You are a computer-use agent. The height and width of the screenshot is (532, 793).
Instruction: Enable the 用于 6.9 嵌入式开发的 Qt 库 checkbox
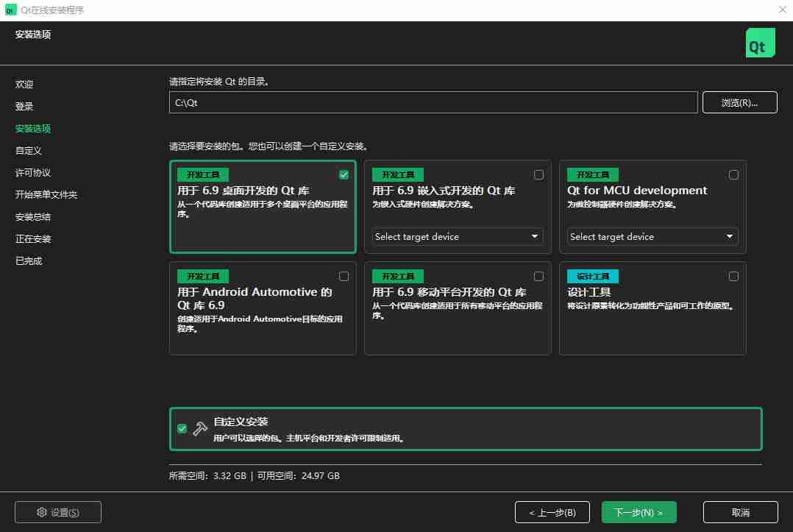[538, 175]
